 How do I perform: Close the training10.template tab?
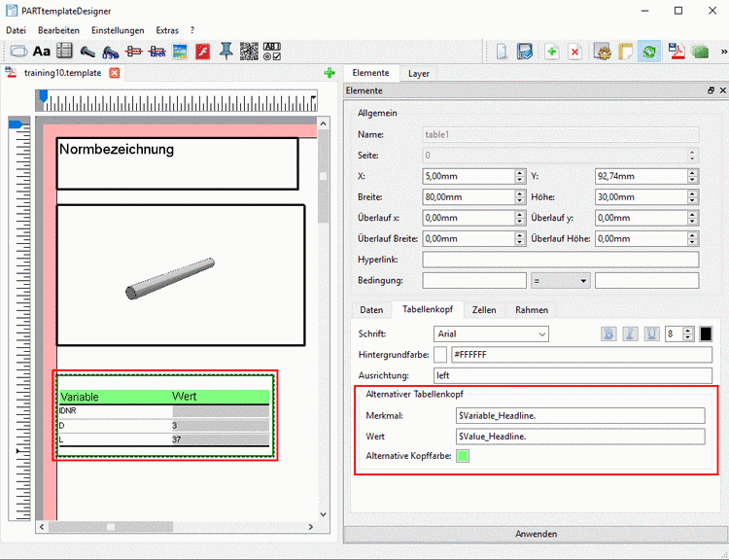[115, 73]
